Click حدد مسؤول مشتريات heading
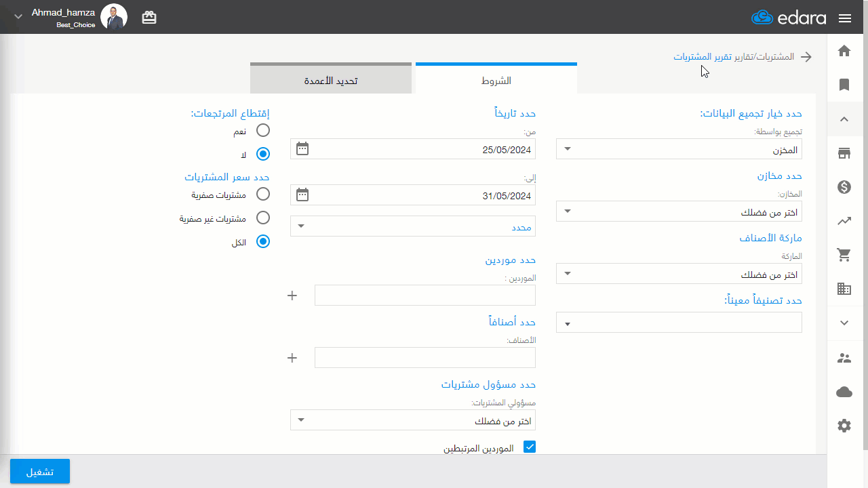Viewport: 868px width, 488px height. (488, 384)
